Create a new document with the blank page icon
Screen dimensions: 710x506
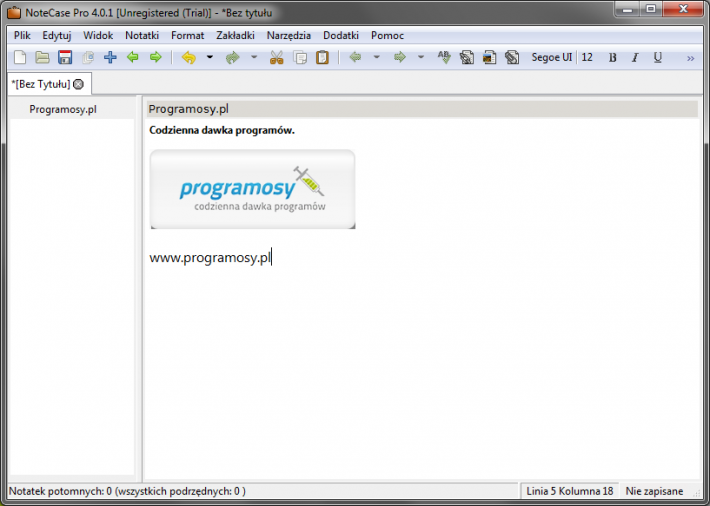[20, 58]
